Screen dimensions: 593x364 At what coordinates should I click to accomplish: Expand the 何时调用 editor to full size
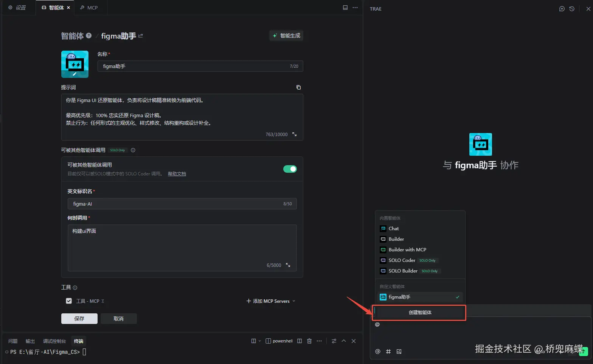(288, 265)
